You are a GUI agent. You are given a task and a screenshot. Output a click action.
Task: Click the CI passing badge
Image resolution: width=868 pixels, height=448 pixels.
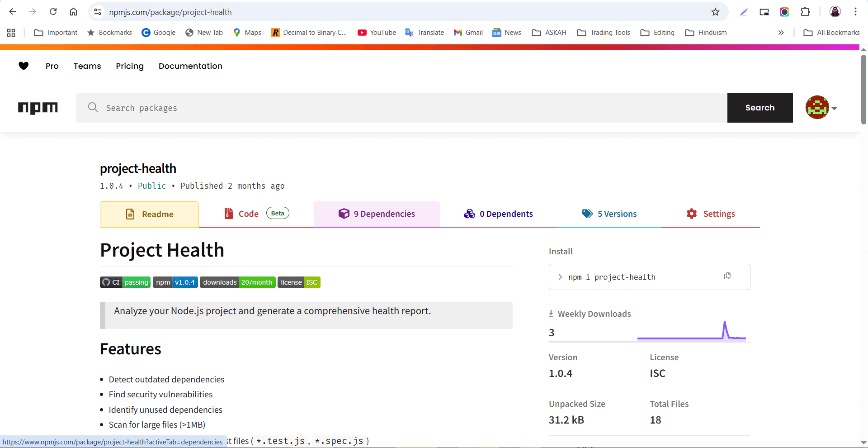pos(125,282)
